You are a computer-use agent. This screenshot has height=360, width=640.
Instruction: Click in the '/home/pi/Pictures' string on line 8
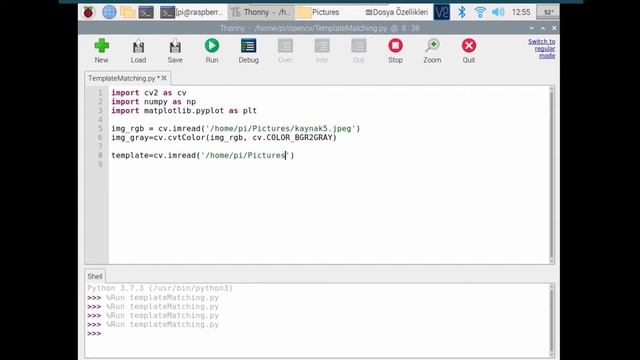pos(245,156)
